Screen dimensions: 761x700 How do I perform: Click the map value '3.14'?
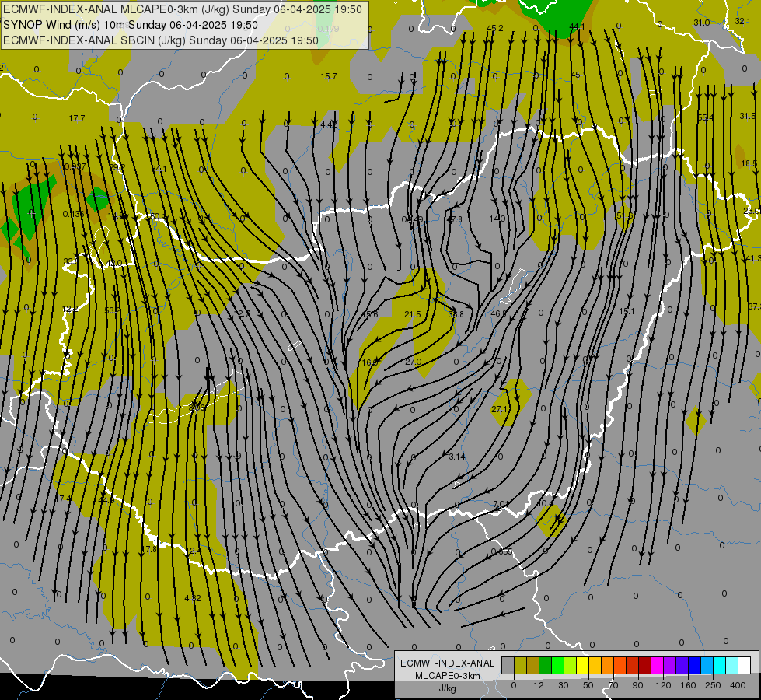click(457, 457)
